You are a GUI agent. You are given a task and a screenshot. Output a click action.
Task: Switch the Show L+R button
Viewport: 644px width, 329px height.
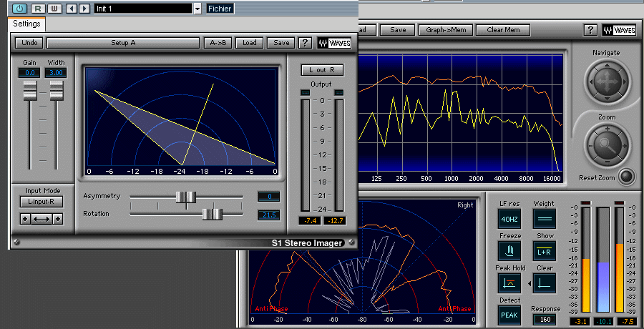[545, 251]
